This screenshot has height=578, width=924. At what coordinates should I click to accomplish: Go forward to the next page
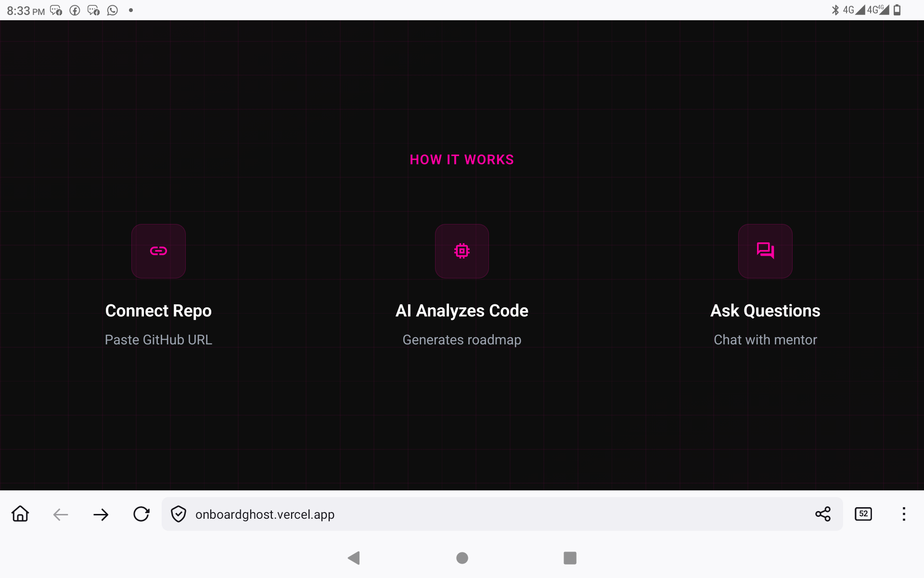[x=101, y=514]
